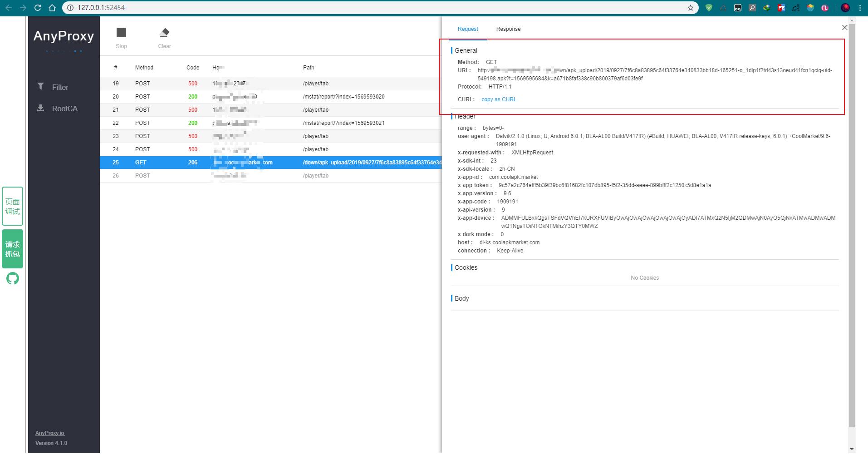Select request row number 22
The height and width of the screenshot is (455, 868).
pos(270,123)
